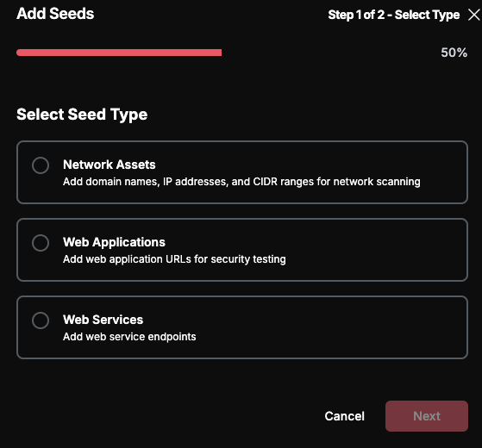Click the Add Seeds title

[x=55, y=14]
